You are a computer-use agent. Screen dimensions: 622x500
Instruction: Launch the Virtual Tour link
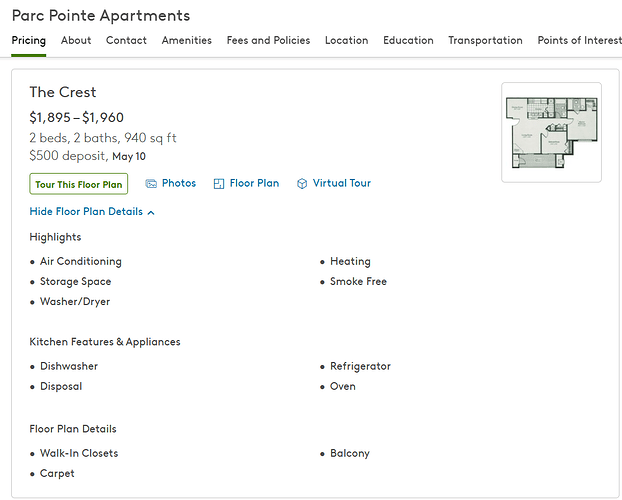pos(341,184)
